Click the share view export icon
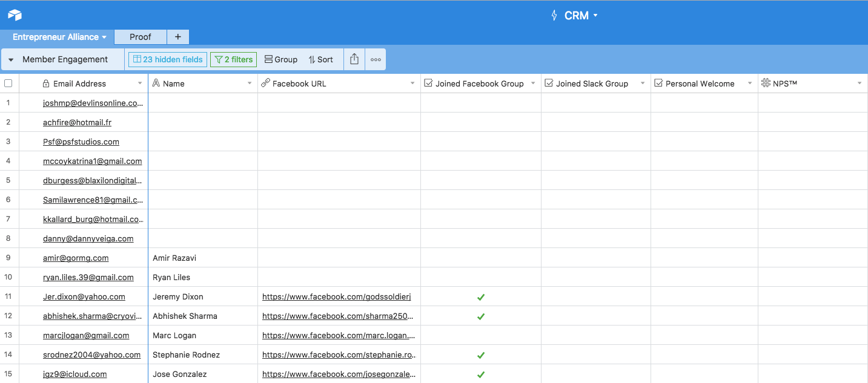 354,59
